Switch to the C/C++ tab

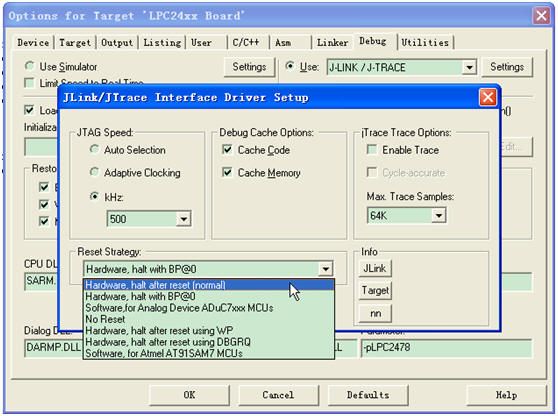point(248,43)
